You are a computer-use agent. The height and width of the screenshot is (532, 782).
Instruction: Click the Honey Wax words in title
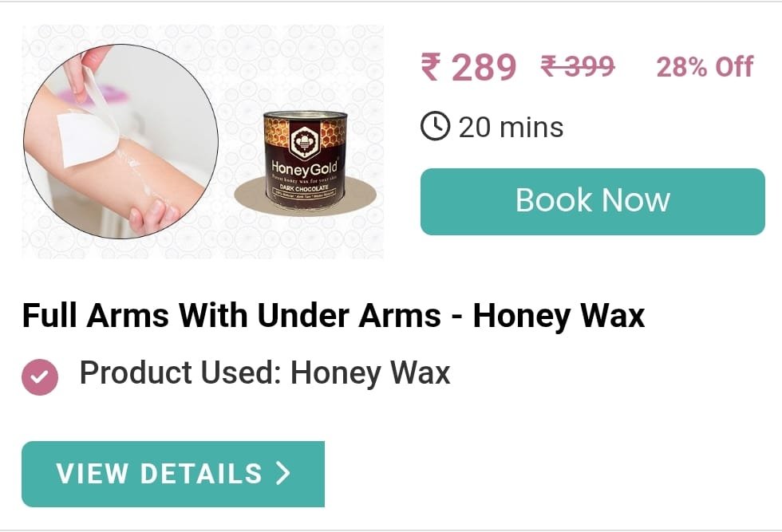pos(559,316)
